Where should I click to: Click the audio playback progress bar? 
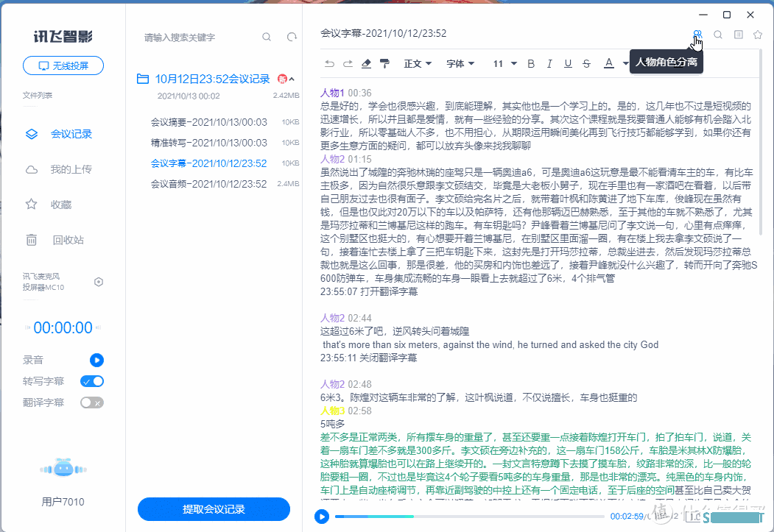[x=471, y=517]
